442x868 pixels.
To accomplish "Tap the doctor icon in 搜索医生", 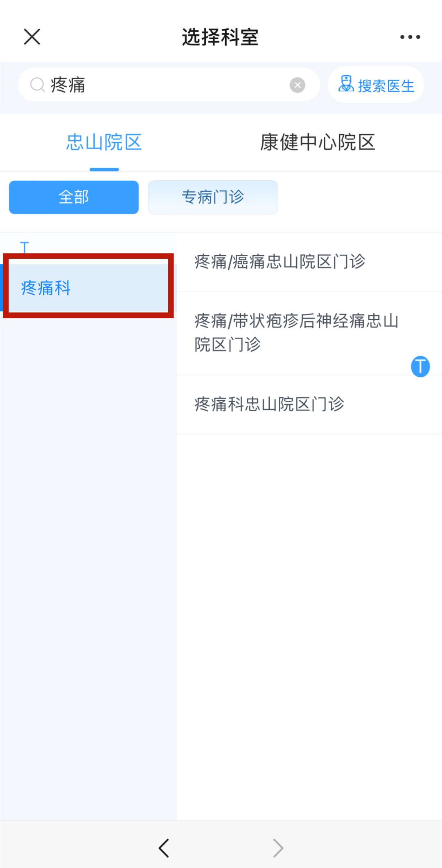I will [x=346, y=84].
